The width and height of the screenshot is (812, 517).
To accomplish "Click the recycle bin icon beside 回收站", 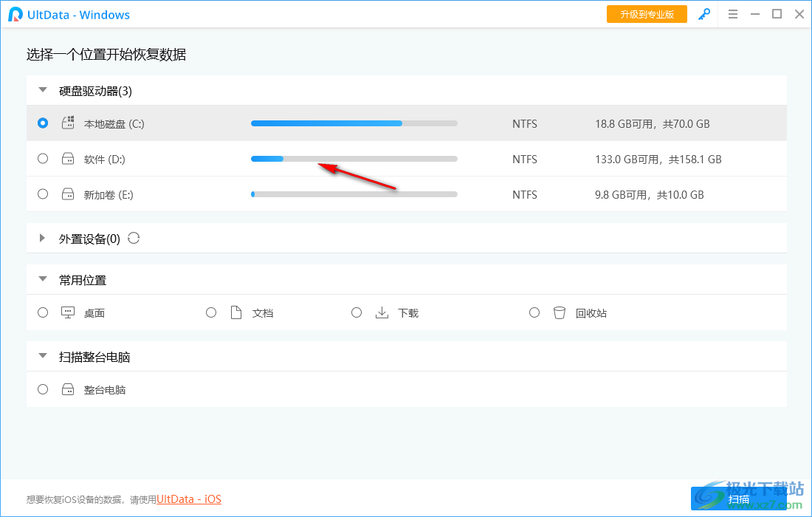I will 560,312.
